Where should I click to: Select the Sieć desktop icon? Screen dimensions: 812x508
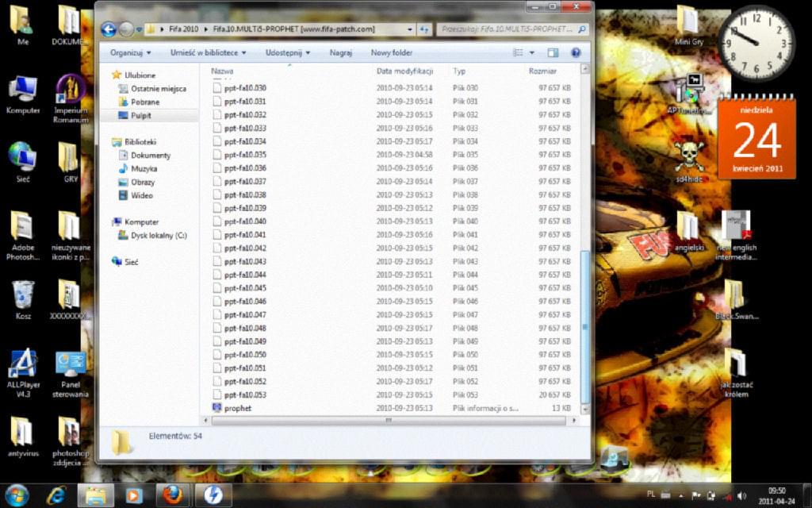click(23, 162)
